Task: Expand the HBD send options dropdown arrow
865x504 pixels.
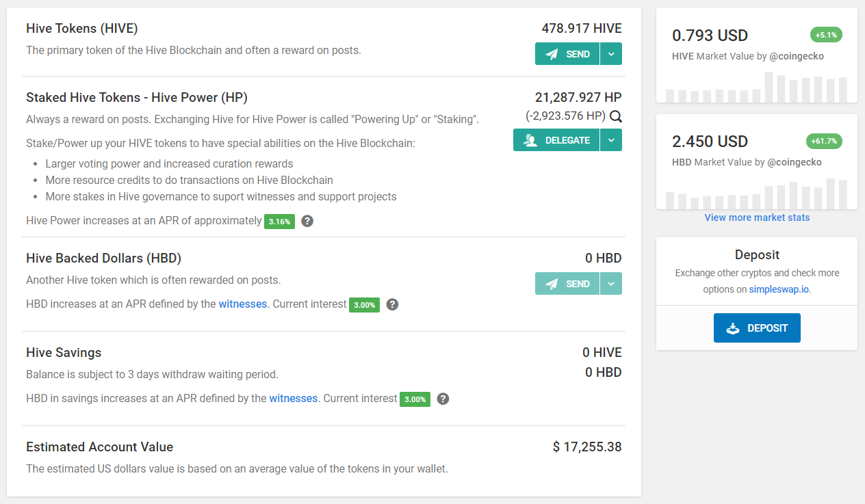Action: pyautogui.click(x=611, y=284)
